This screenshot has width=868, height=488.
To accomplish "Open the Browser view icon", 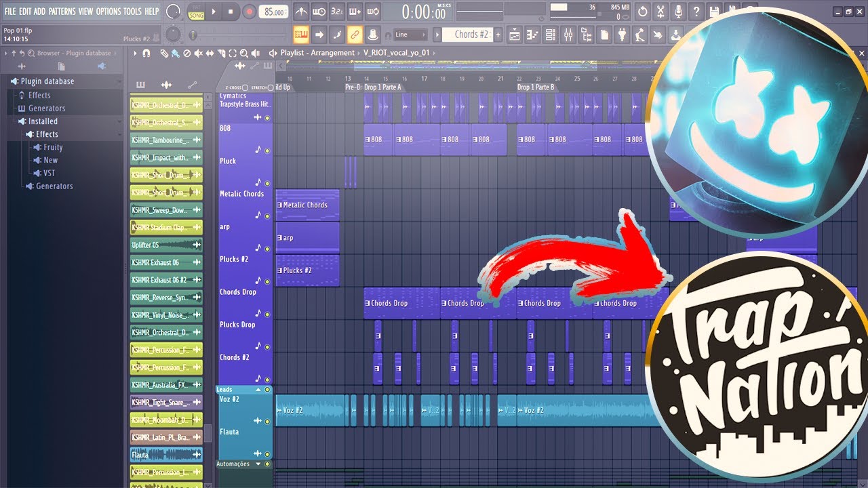I will click(x=586, y=35).
